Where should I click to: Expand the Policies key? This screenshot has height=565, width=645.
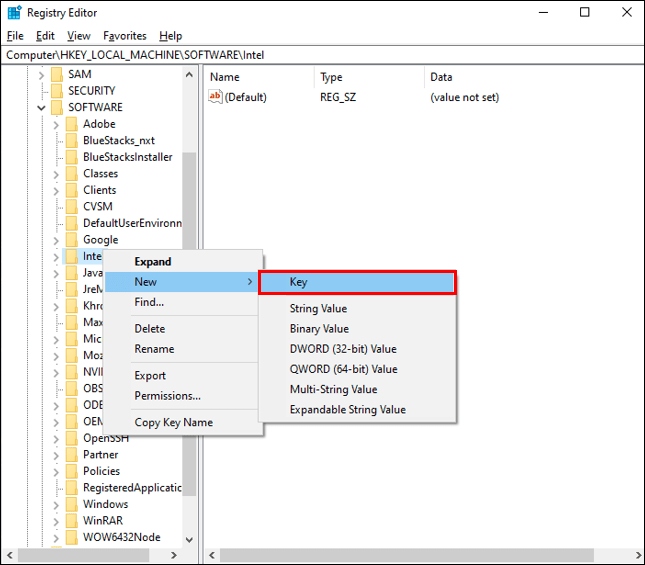[x=56, y=472]
